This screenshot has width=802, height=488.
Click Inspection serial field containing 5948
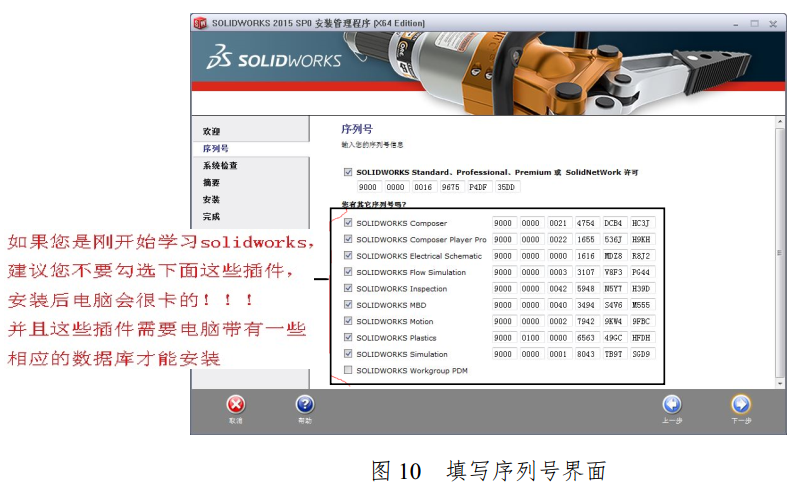coord(586,289)
